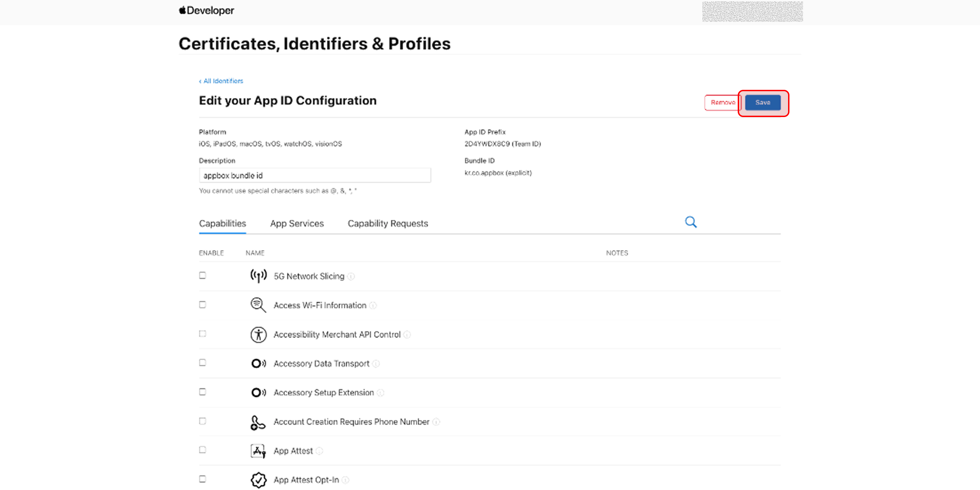Viewport: 980px width, 490px height.
Task: Enable the App Attest checkbox
Action: tap(202, 450)
